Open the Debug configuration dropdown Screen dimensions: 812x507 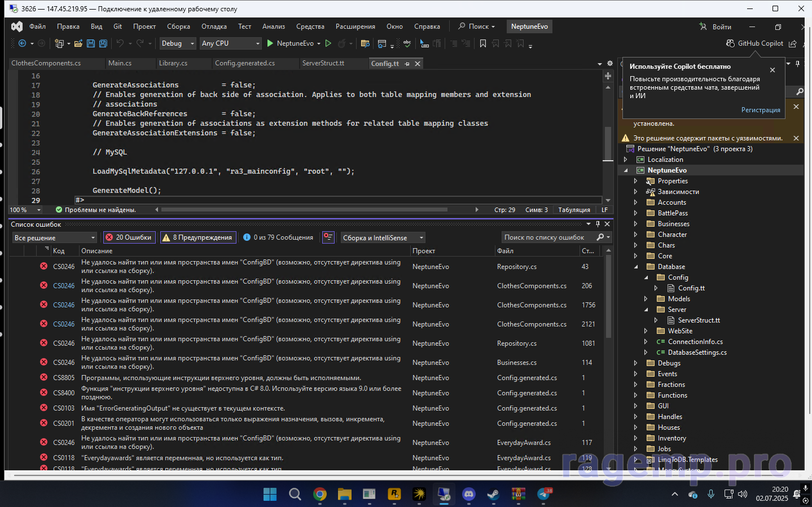click(178, 43)
